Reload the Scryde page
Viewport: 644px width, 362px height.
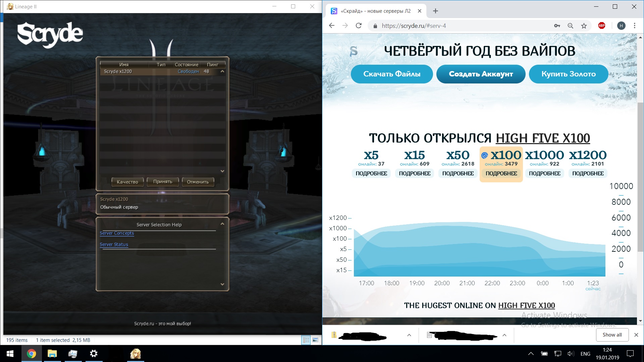[x=359, y=26]
